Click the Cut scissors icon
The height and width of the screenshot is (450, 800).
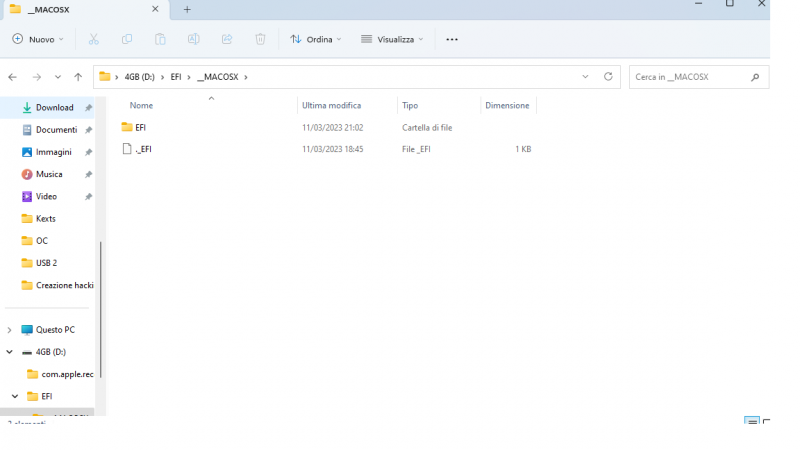point(93,39)
